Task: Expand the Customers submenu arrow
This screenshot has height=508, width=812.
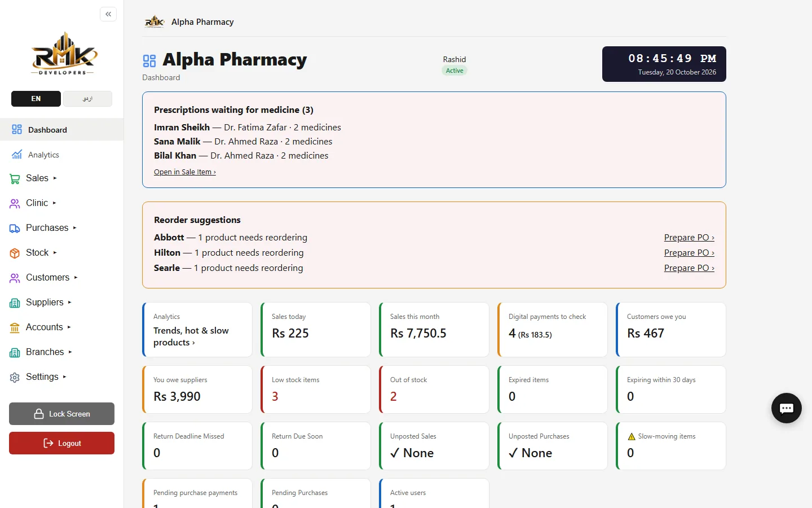Action: (x=76, y=278)
